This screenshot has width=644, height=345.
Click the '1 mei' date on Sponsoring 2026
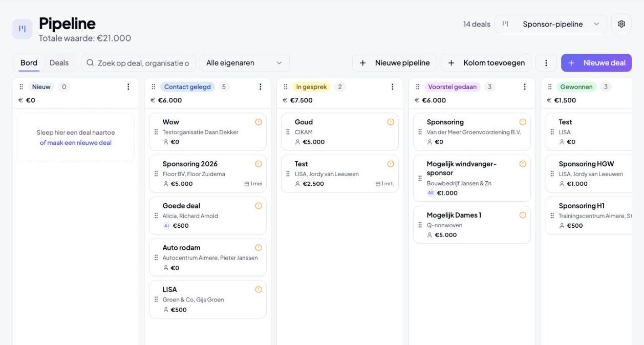[x=253, y=184]
